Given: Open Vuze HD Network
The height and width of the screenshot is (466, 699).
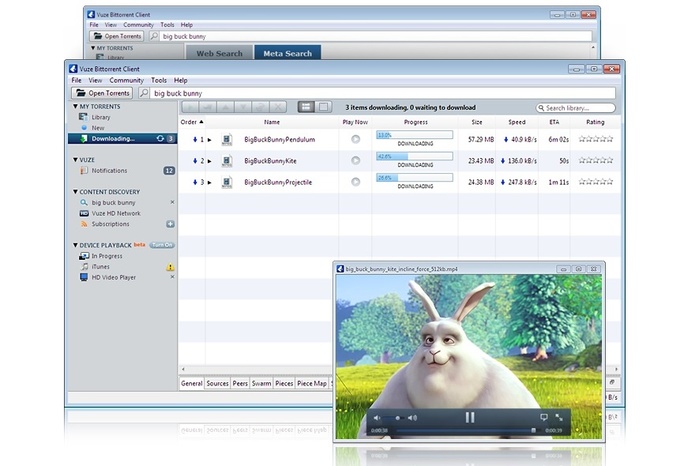Looking at the screenshot, I should [x=116, y=214].
